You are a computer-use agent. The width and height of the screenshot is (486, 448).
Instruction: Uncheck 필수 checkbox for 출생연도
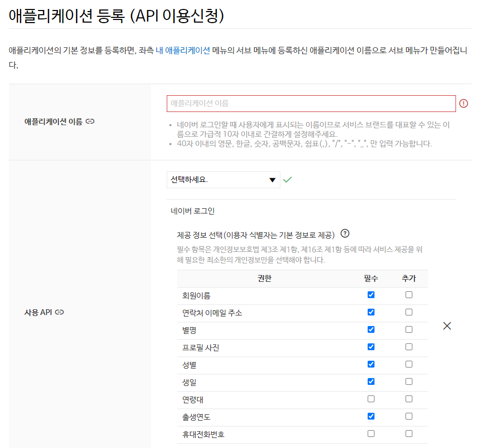coord(371,416)
